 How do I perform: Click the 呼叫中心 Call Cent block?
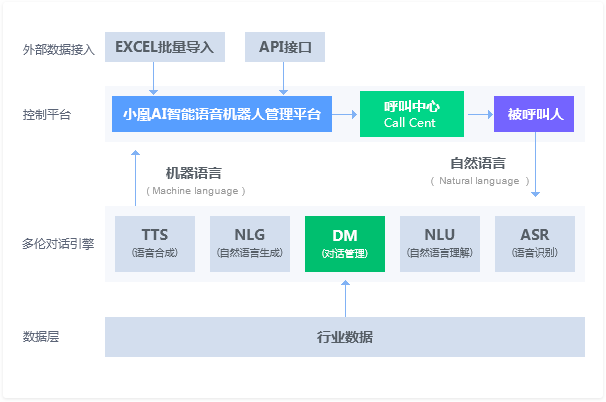pyautogui.click(x=412, y=114)
